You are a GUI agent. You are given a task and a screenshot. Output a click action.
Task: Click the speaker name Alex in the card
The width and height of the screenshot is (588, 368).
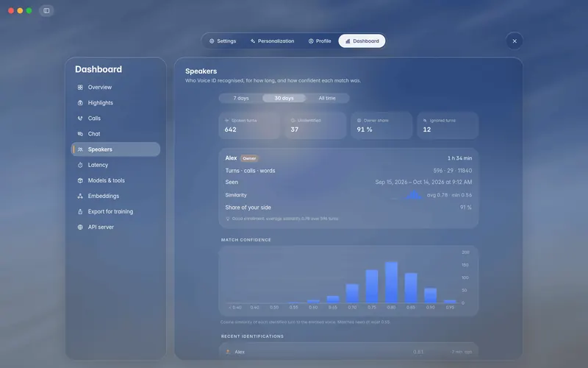click(231, 158)
